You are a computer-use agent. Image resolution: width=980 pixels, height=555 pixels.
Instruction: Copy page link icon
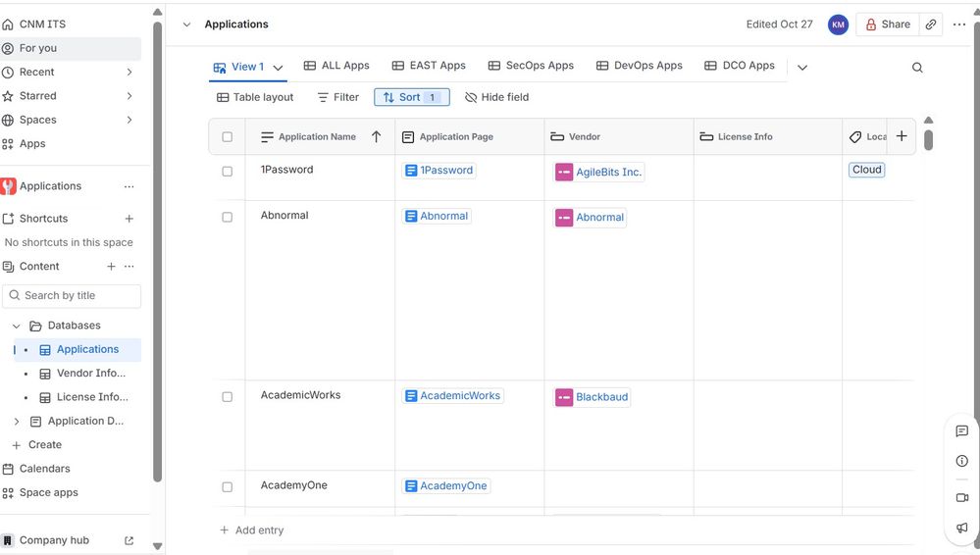tap(931, 25)
